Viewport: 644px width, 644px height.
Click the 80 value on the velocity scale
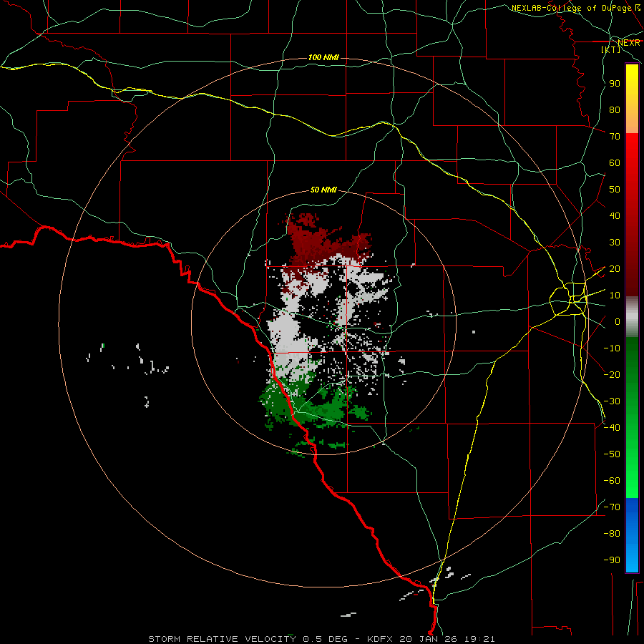615,109
